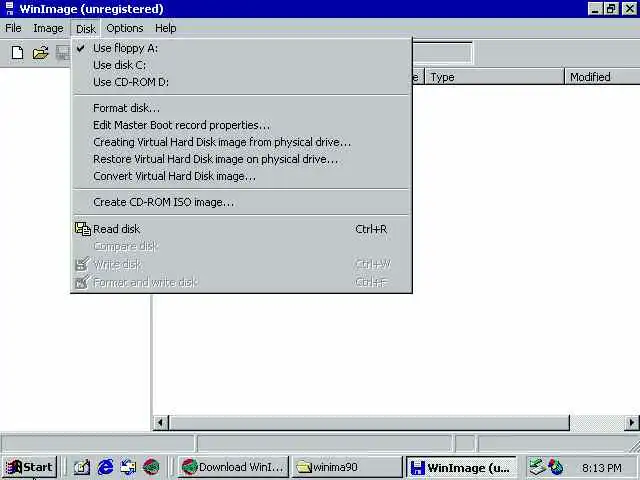Open the Options menu

[x=124, y=28]
